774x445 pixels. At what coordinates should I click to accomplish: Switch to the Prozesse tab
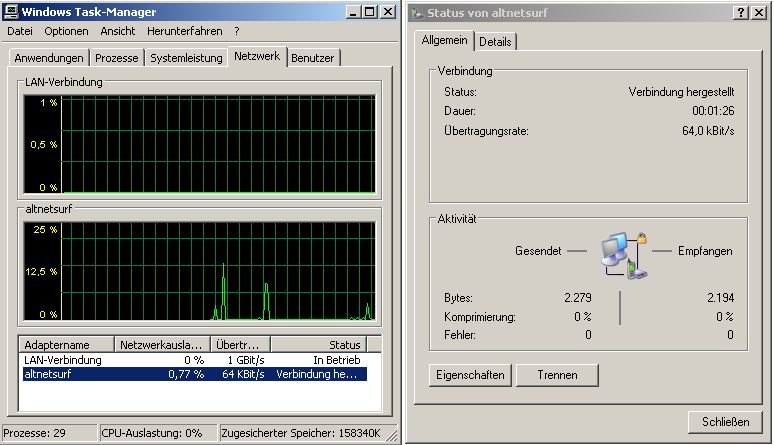pos(118,58)
